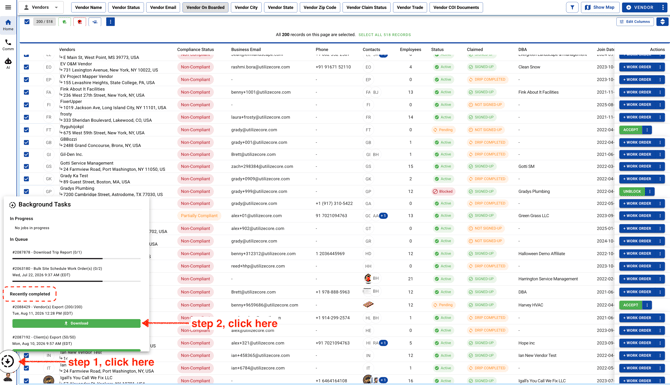Open the row menu for EV O&M Vendor
This screenshot has width=670, height=385.
660,67
